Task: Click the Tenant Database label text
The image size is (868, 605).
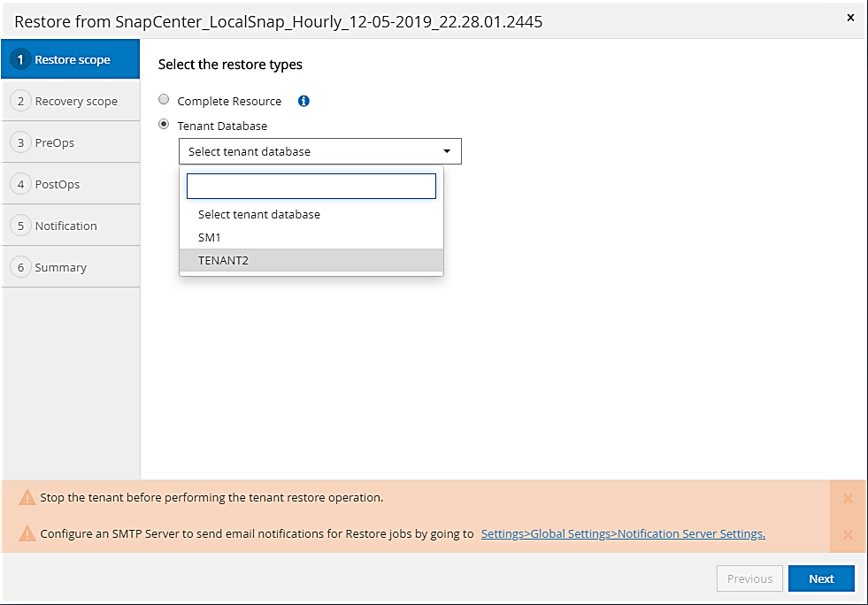Action: [x=222, y=126]
